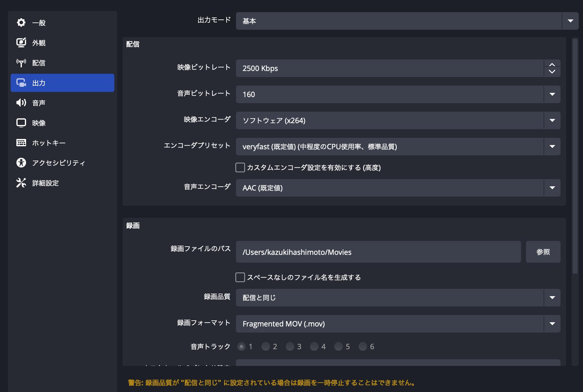Open the 一般 settings page
This screenshot has height=392, width=583.
tap(62, 23)
